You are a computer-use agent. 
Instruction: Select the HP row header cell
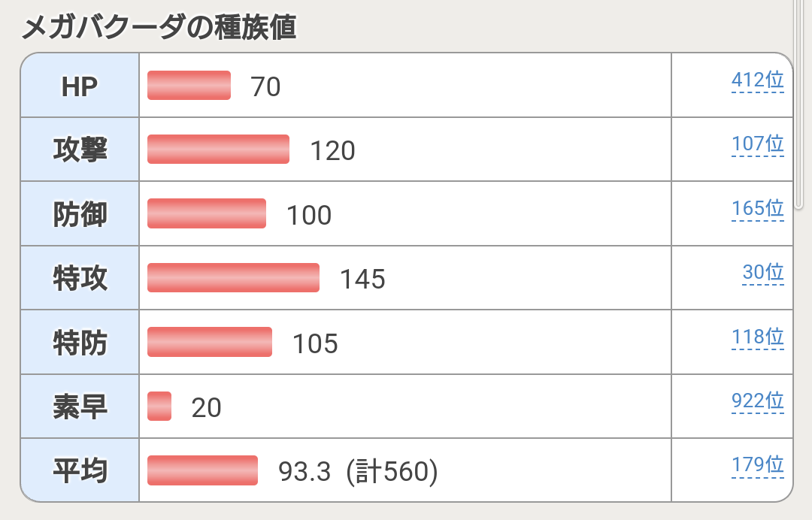pos(80,86)
